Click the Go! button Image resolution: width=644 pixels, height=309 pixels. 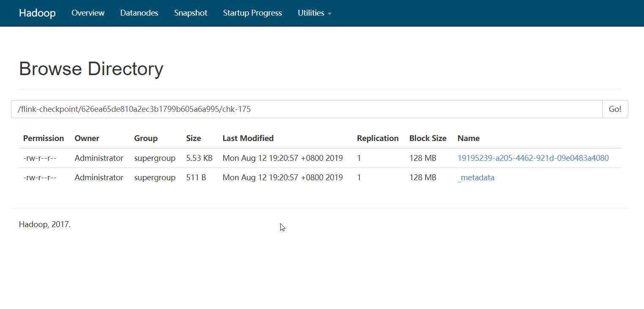coord(615,109)
